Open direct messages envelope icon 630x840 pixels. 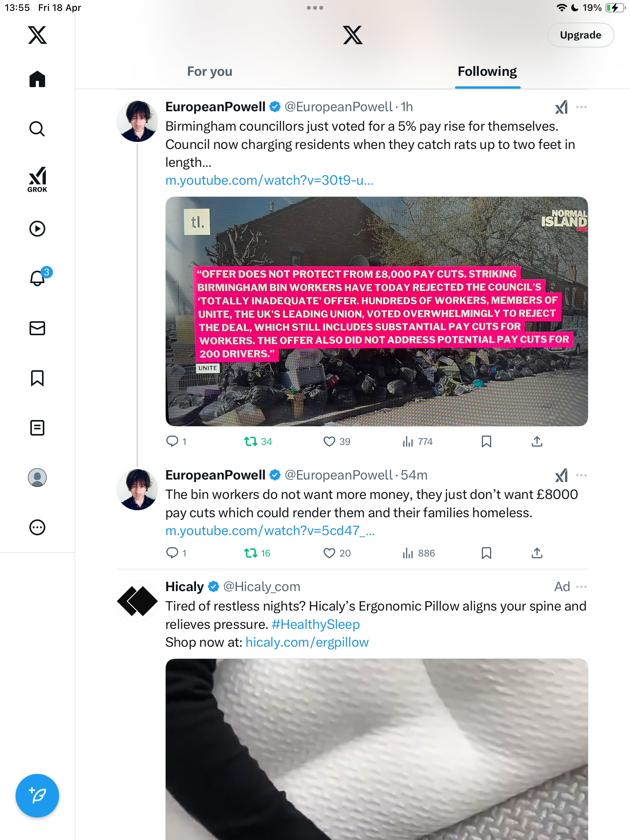pyautogui.click(x=37, y=328)
